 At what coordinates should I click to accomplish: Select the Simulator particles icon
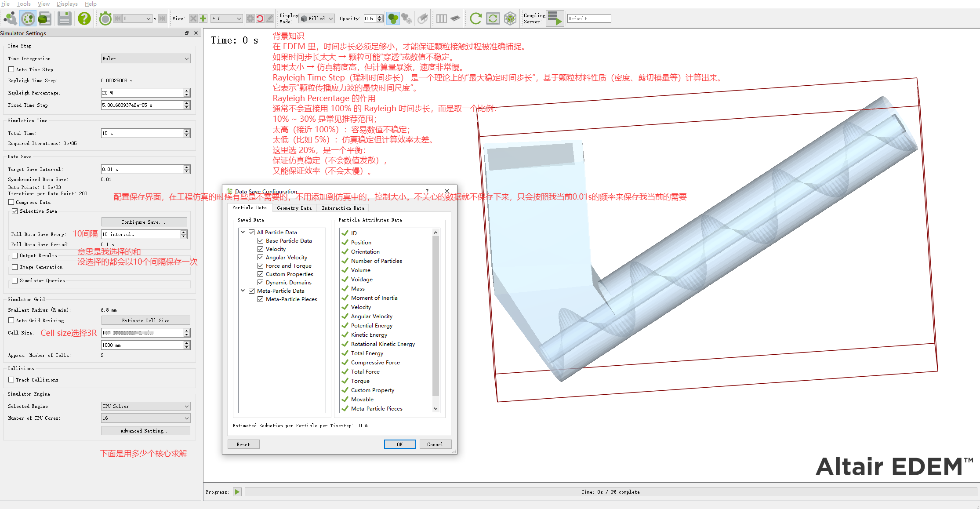28,18
